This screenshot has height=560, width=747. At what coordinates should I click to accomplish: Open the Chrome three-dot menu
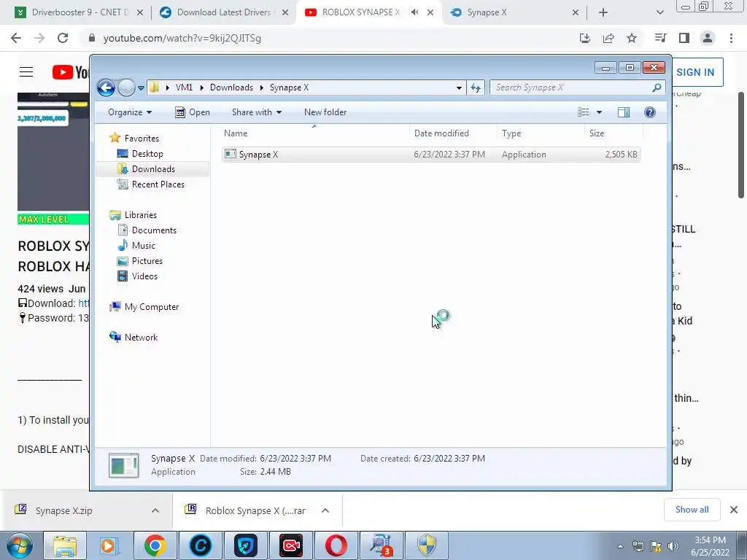pyautogui.click(x=731, y=38)
